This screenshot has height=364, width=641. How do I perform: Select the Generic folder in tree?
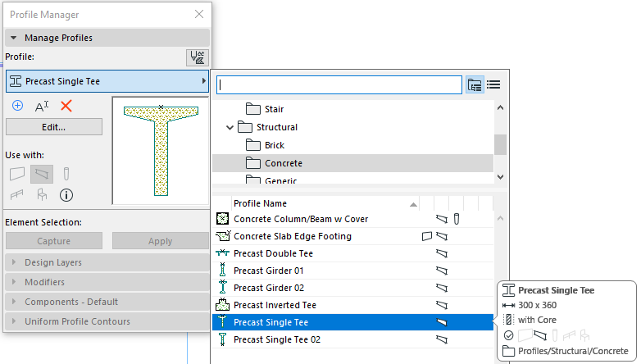tap(353, 179)
